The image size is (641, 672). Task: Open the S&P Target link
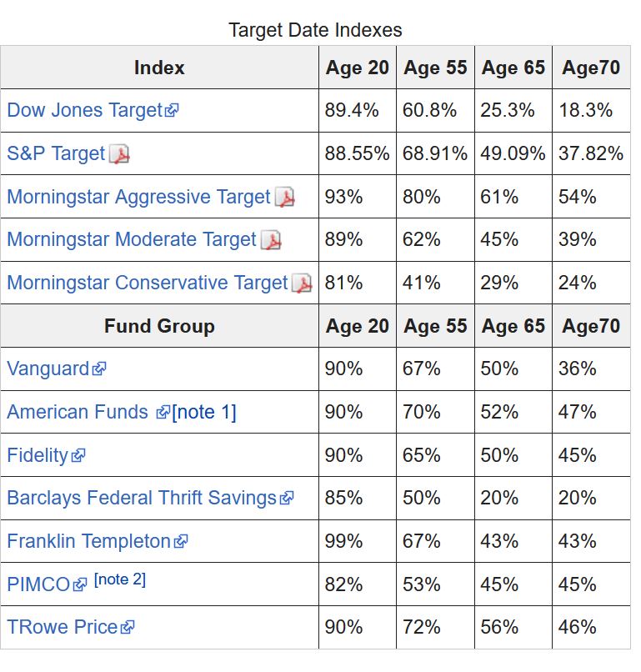coord(56,153)
